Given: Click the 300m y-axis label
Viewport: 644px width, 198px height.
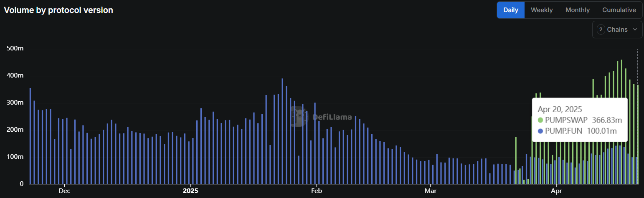Looking at the screenshot, I should pos(15,103).
